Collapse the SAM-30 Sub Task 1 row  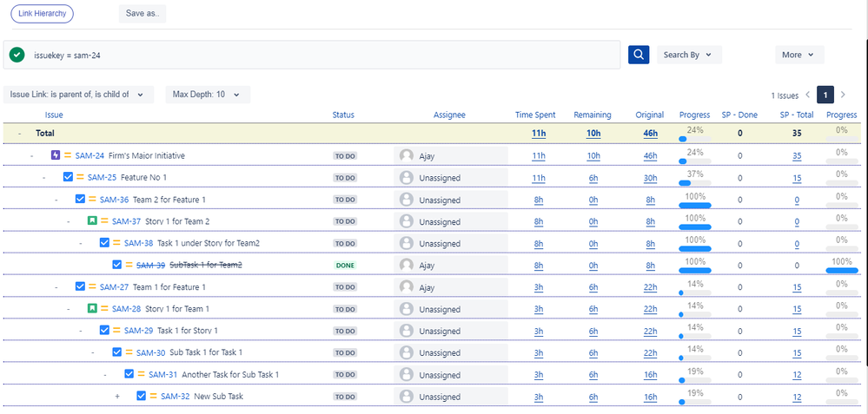(x=93, y=352)
